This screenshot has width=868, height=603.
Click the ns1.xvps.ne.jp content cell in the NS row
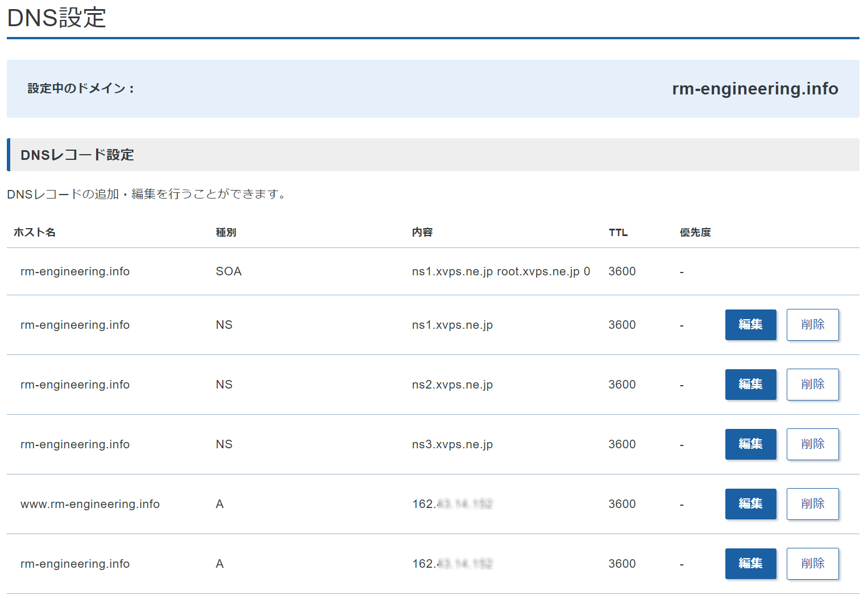(x=452, y=325)
